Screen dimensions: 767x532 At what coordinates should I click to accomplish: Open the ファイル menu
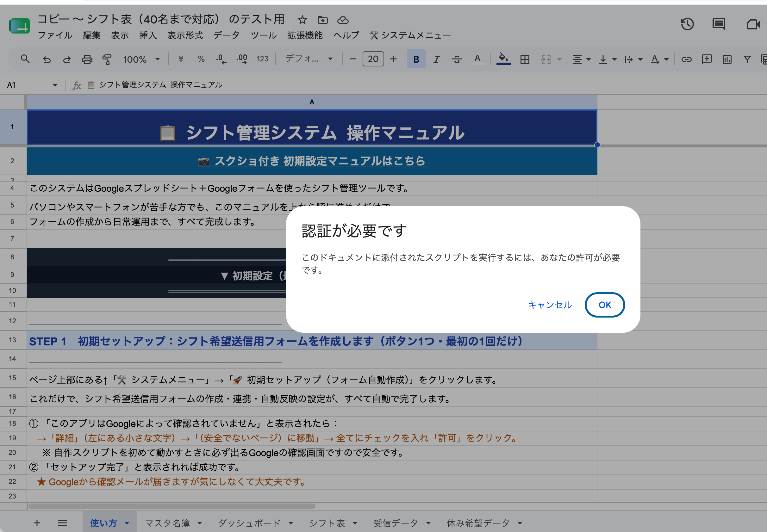point(55,35)
